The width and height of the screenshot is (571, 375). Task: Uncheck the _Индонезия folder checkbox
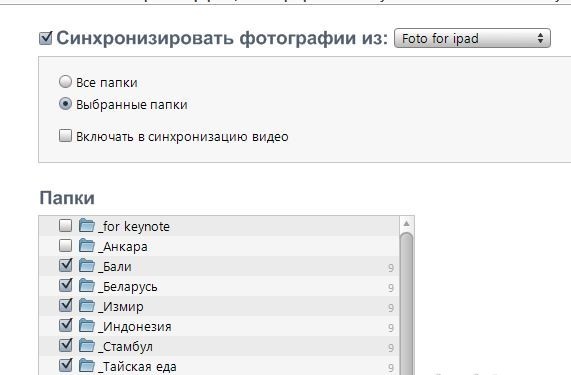[66, 325]
